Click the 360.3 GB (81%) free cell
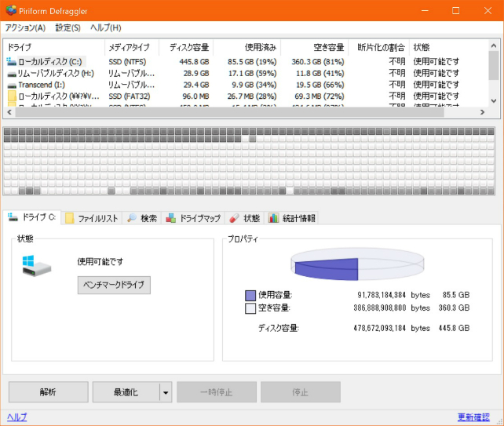The image size is (504, 426). pyautogui.click(x=318, y=62)
